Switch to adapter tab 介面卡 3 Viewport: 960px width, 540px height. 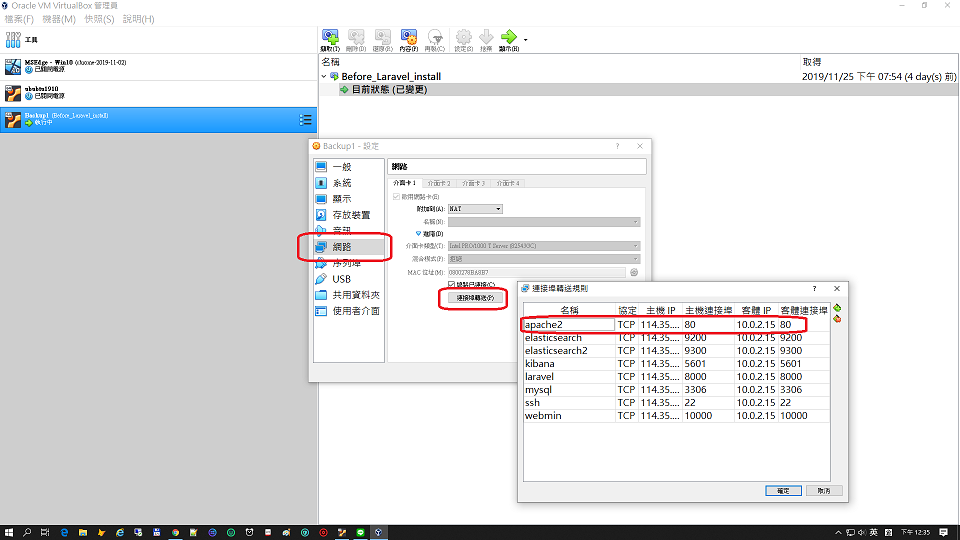point(473,183)
